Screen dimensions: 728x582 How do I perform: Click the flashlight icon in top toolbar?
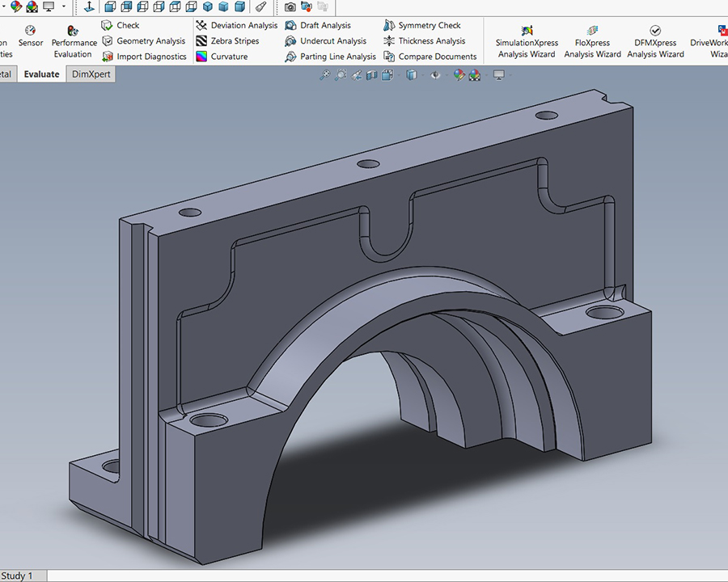(x=261, y=6)
